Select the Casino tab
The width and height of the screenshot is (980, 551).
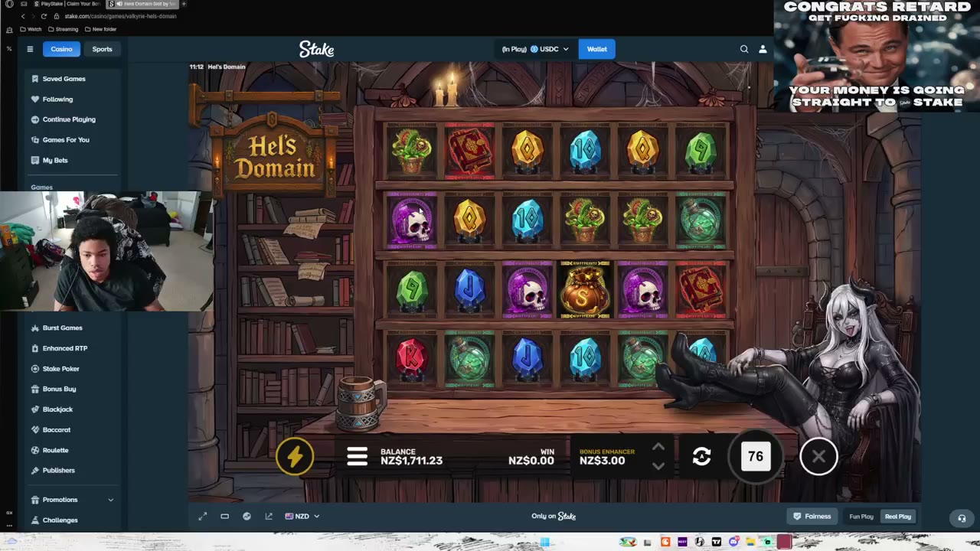click(61, 49)
